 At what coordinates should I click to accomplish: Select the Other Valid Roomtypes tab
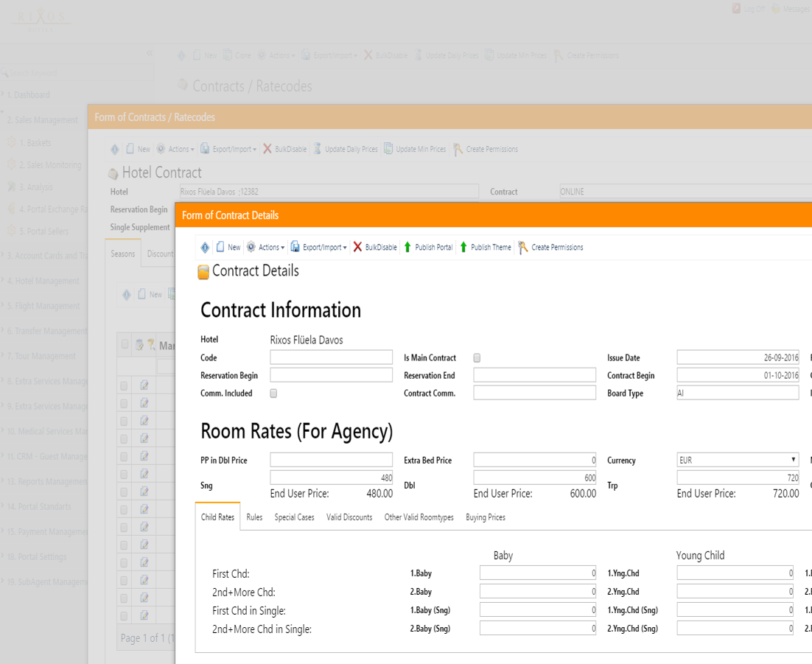419,517
